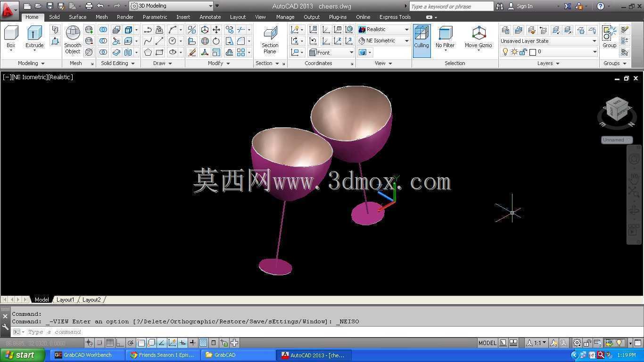Click the Rotate tool in Modify
This screenshot has width=644, height=362.
(x=216, y=41)
